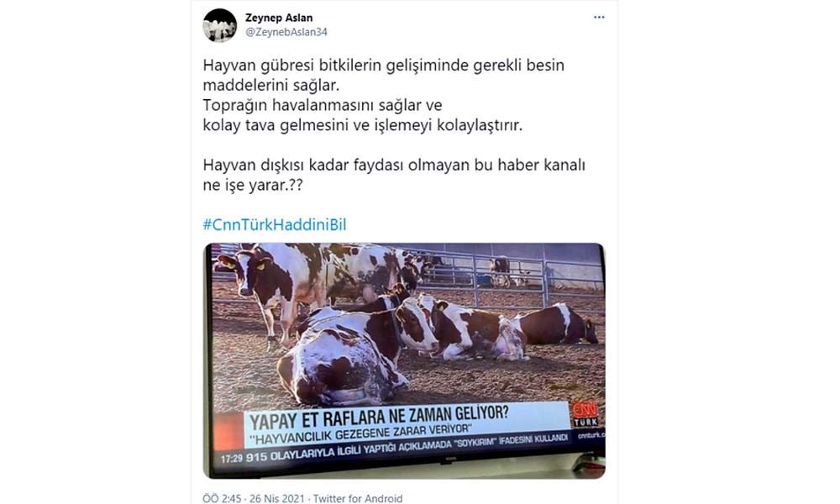Click the 26 Nis 2021 date
The height and width of the screenshot is (504, 840).
[277, 499]
